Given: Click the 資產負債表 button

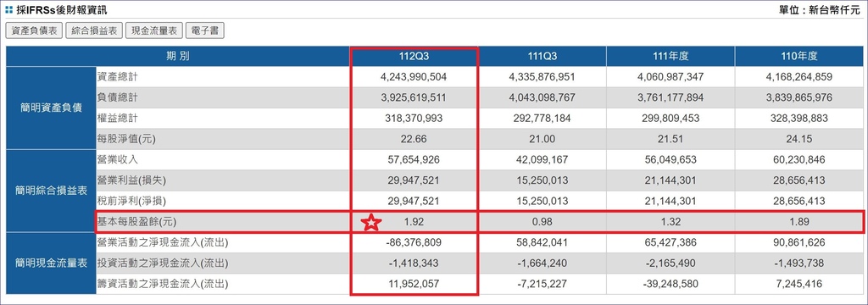Looking at the screenshot, I should coord(33,31).
